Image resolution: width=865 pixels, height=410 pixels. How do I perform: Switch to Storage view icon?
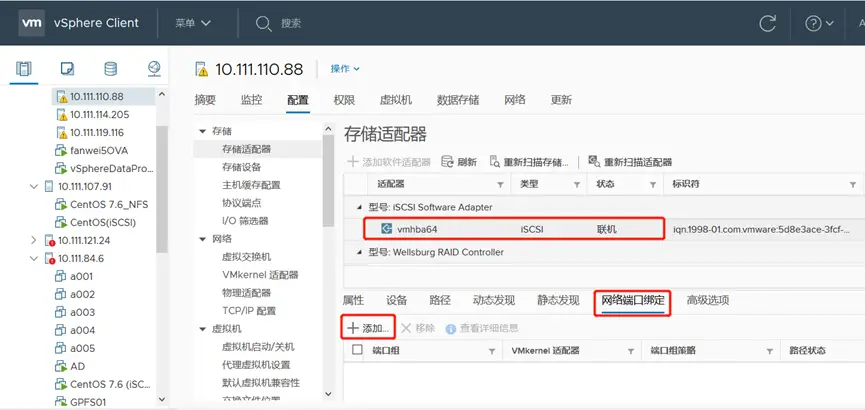(x=110, y=69)
